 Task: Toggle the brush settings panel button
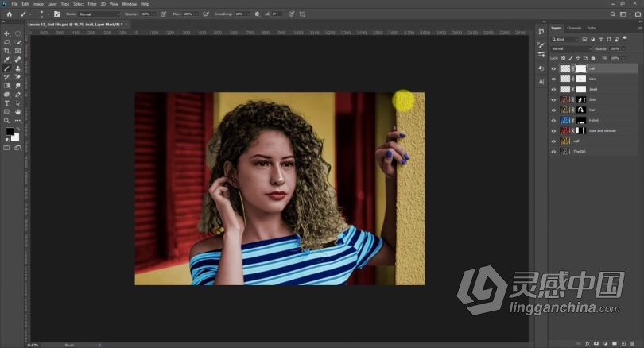point(57,14)
